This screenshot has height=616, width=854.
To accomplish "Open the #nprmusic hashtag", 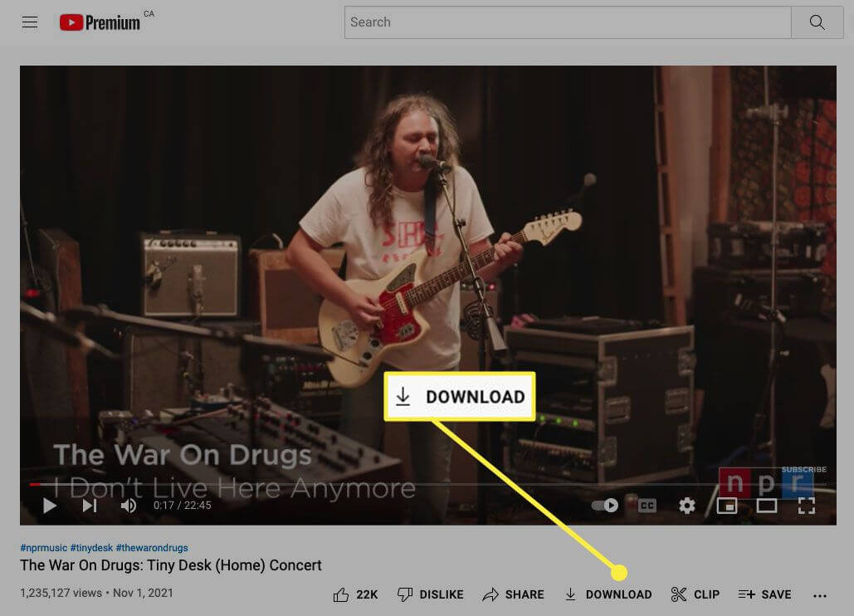I will click(x=43, y=547).
